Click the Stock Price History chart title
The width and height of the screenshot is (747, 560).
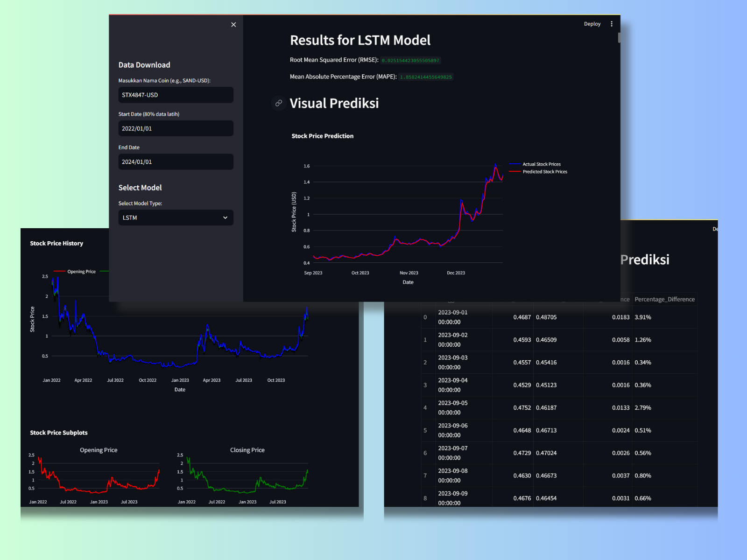(x=56, y=244)
